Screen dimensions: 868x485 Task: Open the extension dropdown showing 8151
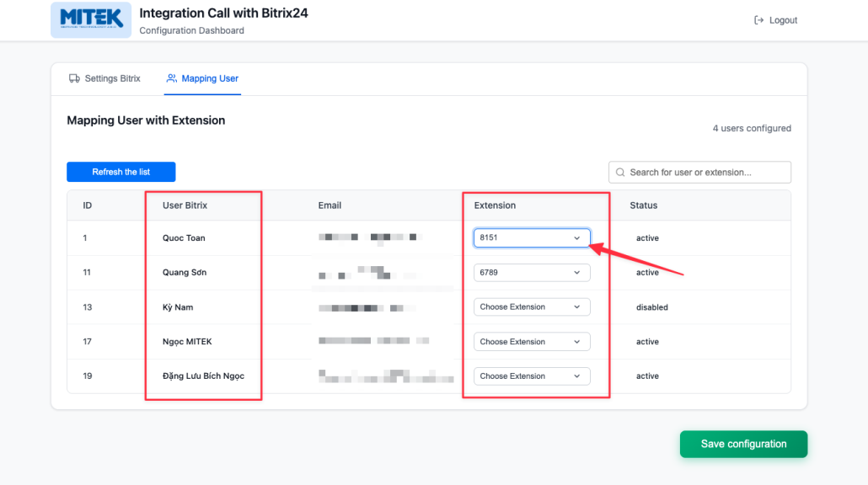click(532, 237)
